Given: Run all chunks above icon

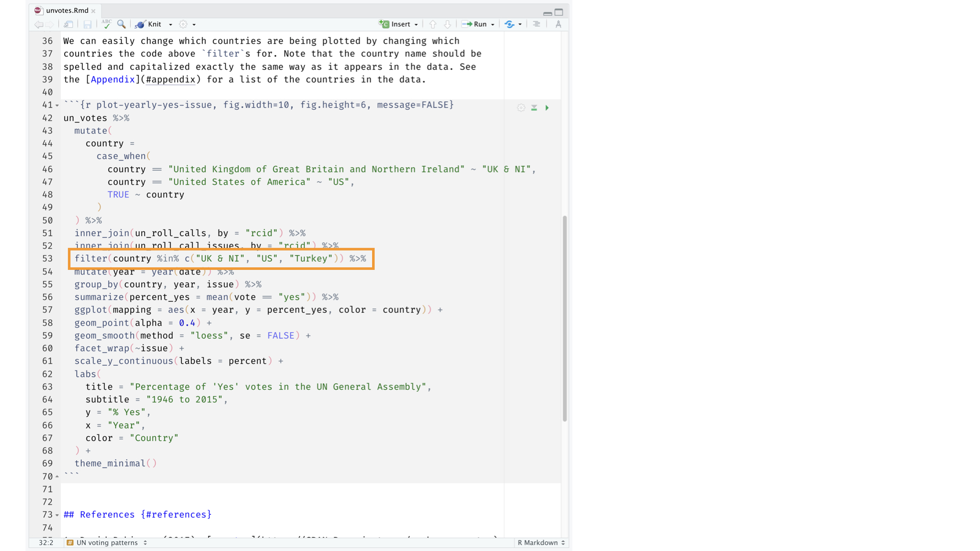Looking at the screenshot, I should tap(534, 108).
